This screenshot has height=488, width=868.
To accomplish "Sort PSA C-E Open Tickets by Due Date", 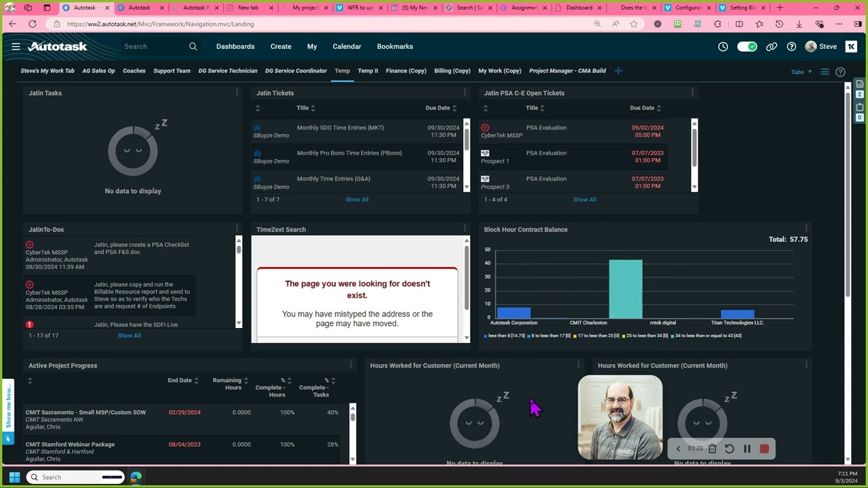I will pyautogui.click(x=645, y=108).
